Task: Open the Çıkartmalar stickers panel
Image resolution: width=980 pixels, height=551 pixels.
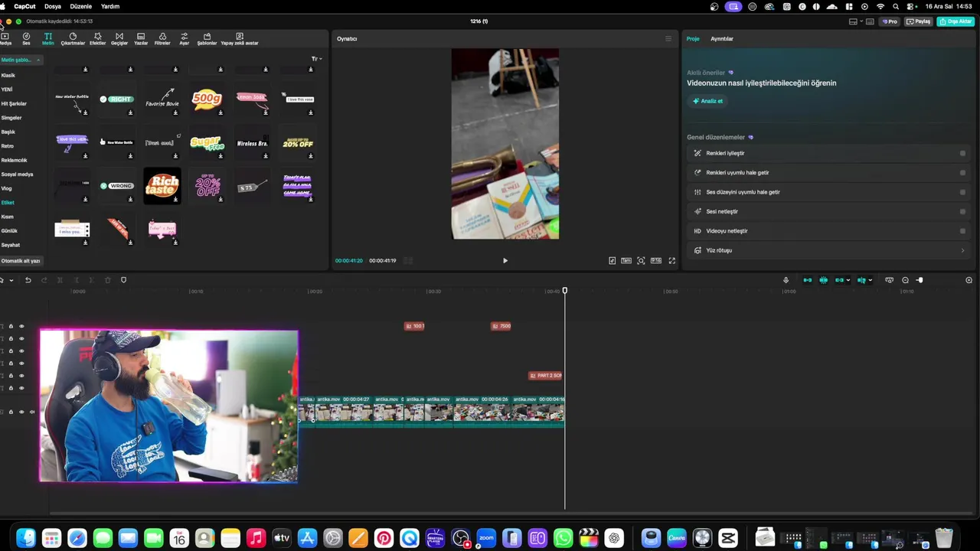Action: click(73, 38)
